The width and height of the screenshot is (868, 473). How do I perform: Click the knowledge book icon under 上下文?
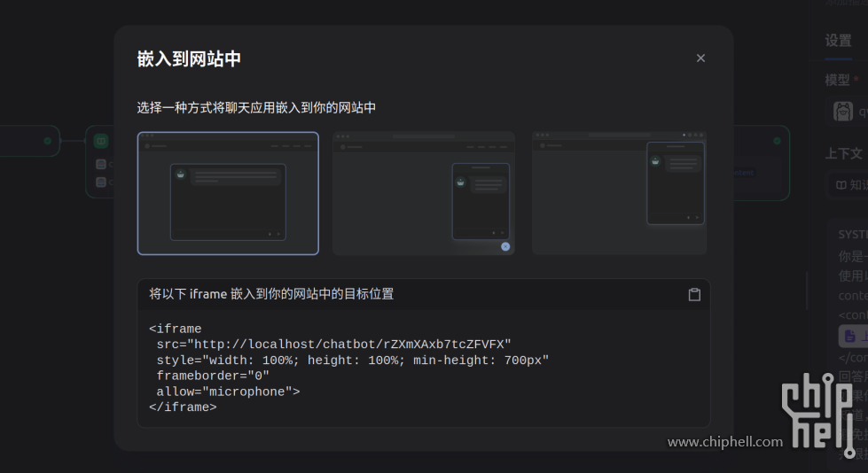click(841, 185)
